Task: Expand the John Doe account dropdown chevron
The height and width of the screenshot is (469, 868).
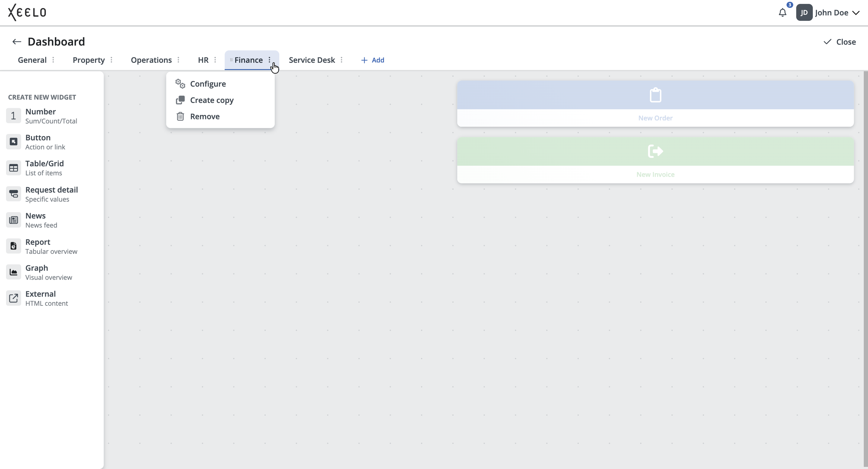Action: click(x=856, y=13)
